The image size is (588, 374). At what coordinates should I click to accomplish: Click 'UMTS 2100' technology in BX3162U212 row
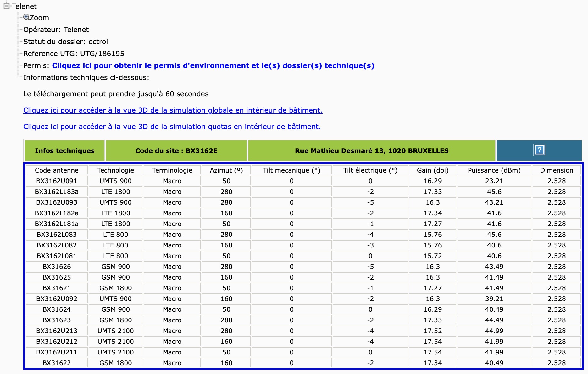point(115,342)
